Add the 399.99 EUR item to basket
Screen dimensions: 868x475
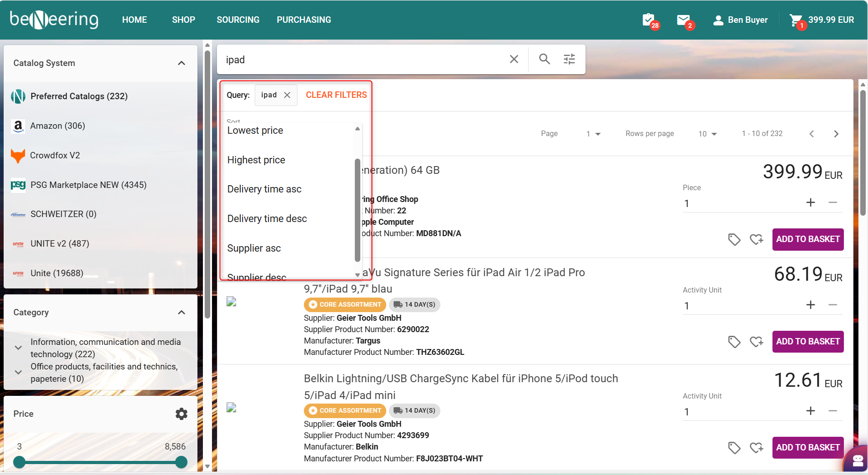(808, 239)
